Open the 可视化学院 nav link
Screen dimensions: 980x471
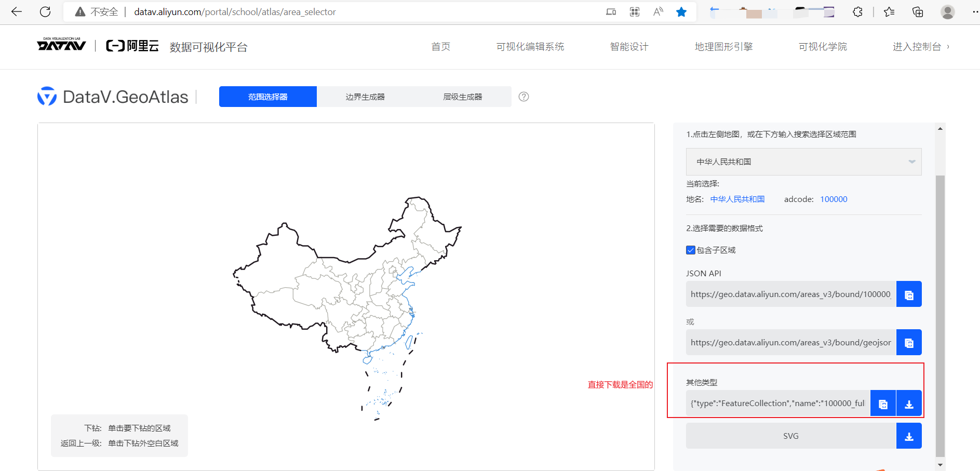click(x=823, y=47)
